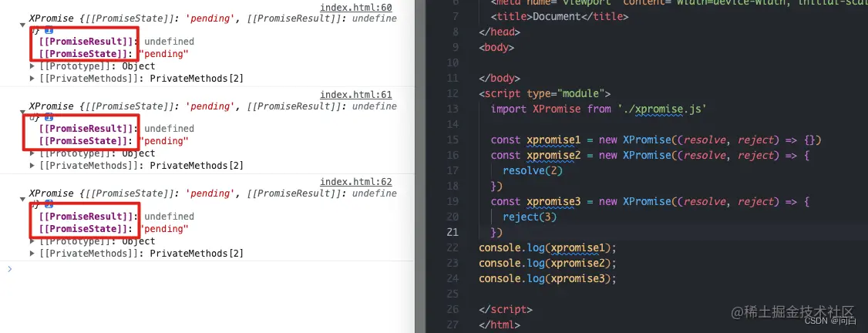The height and width of the screenshot is (333, 868).
Task: Click the </head> closing tag in the editor
Action: coord(500,32)
